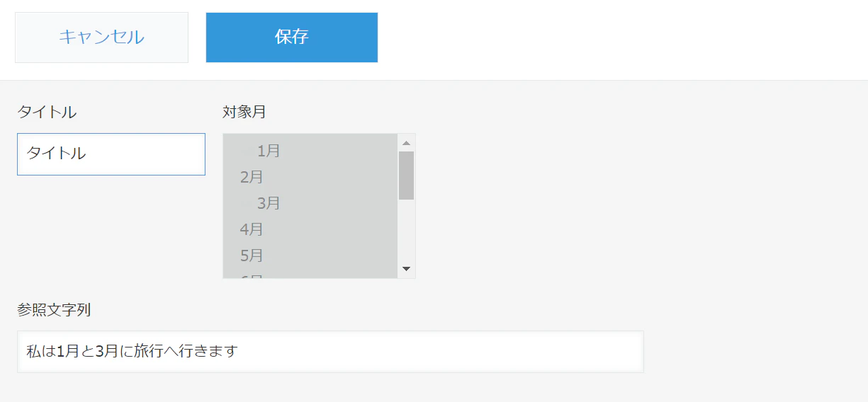Click the month list's scroll-up arrow
Screen dimensions: 868x402
point(406,142)
